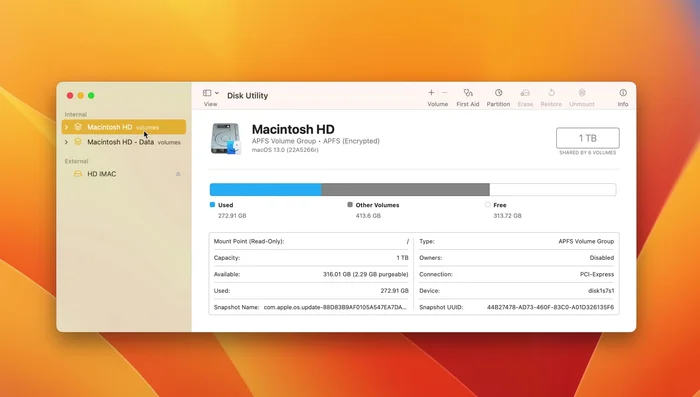The image size is (700, 397).
Task: Click the Volume toolbar label
Action: pyautogui.click(x=438, y=104)
